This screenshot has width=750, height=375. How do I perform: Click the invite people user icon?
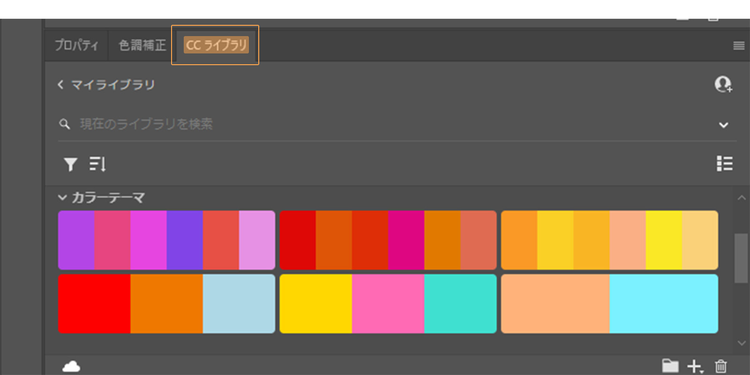723,84
